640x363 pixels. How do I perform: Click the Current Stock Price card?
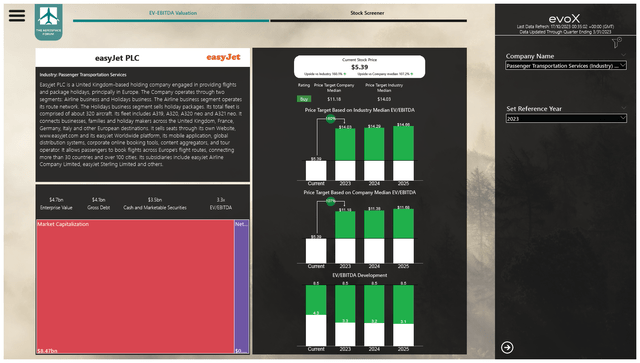tap(359, 67)
